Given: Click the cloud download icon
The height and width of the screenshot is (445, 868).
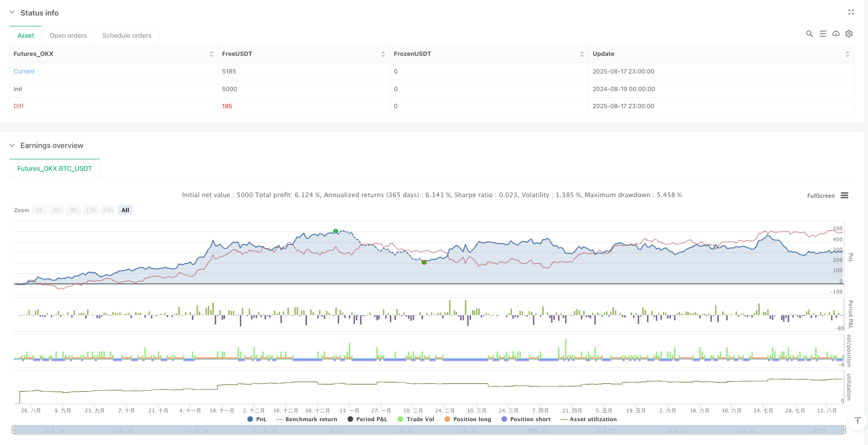Looking at the screenshot, I should (835, 34).
